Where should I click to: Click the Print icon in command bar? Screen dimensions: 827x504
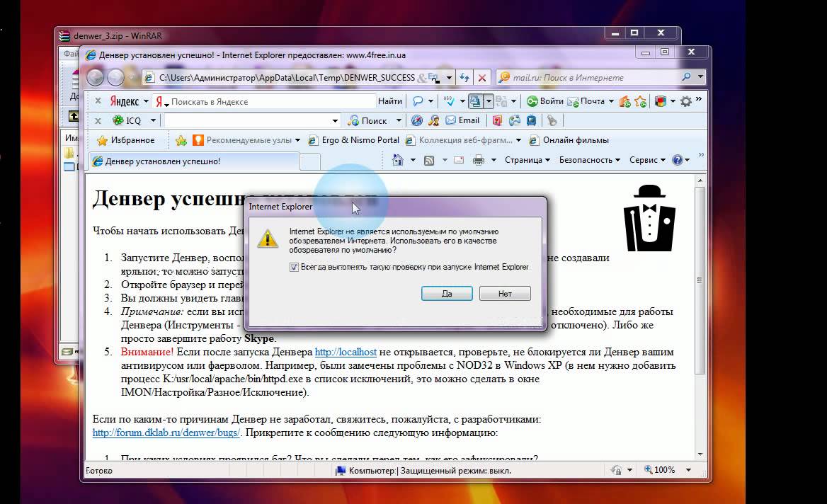point(478,160)
